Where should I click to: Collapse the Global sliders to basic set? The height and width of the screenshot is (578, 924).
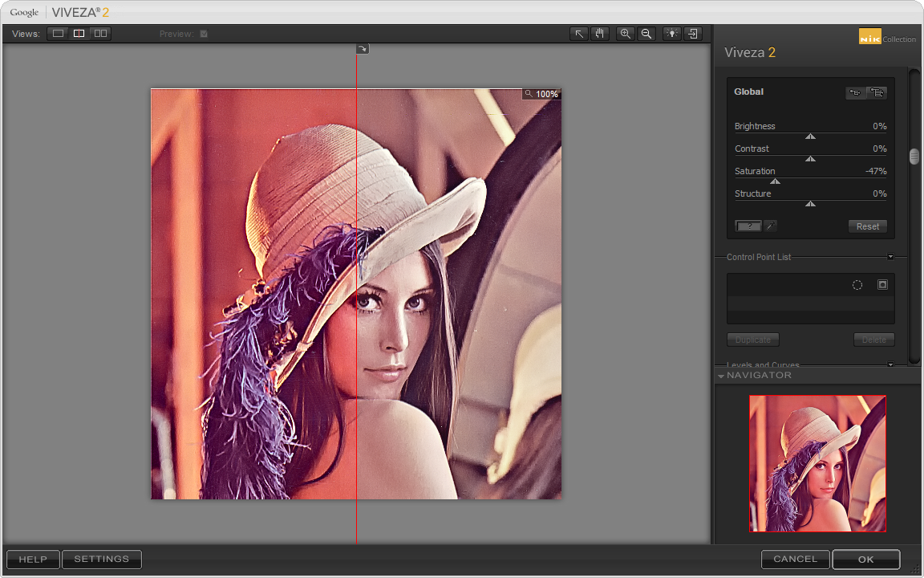point(856,92)
